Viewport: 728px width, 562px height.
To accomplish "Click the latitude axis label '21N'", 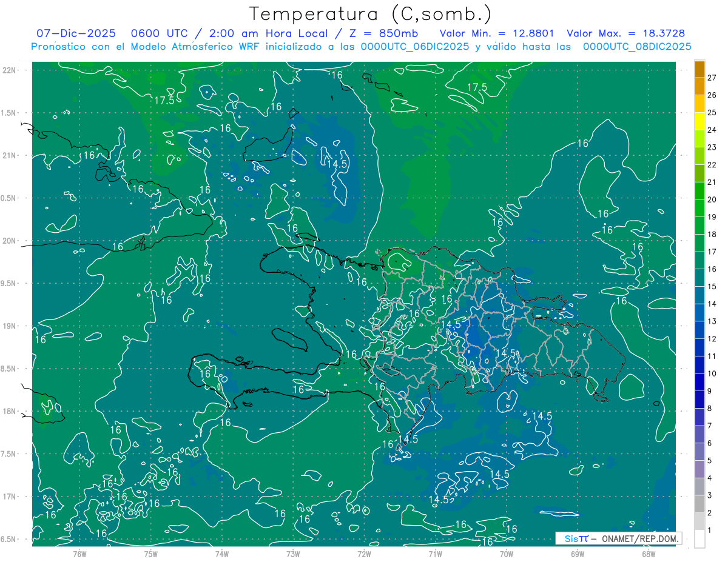I will (9, 155).
